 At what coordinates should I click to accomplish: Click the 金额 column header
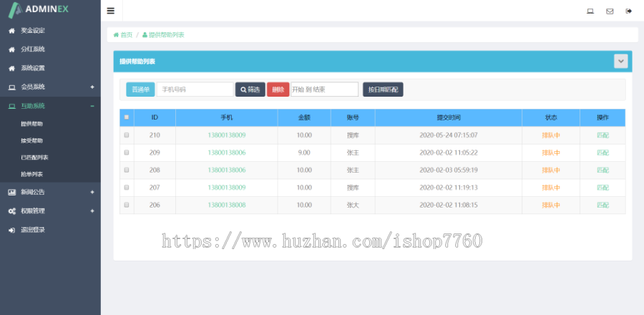point(304,117)
